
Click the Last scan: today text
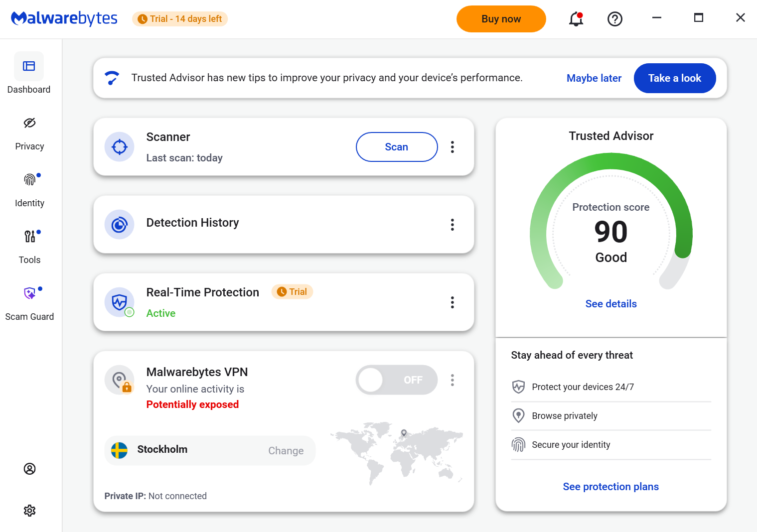[184, 158]
